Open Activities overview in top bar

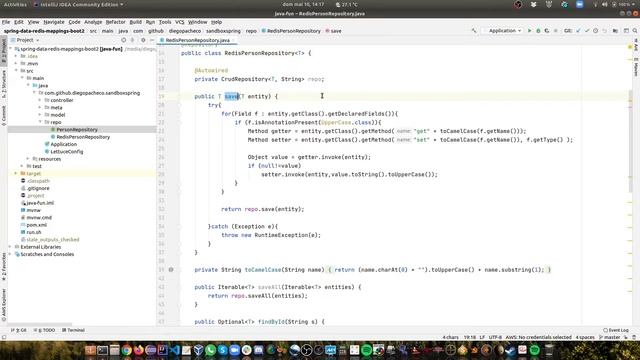(x=15, y=4)
